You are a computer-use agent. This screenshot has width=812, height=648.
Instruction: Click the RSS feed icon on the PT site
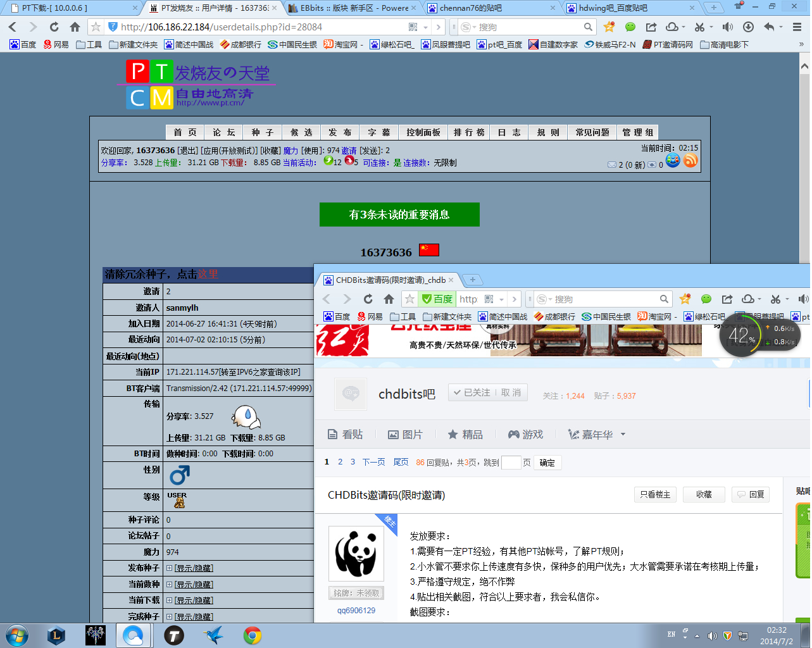point(690,161)
